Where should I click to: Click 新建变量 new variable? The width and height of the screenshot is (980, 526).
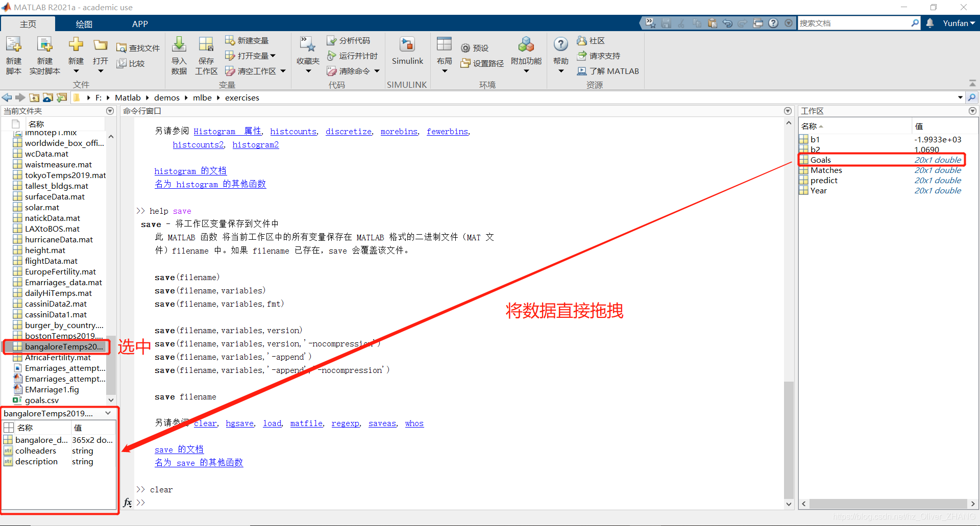[247, 40]
